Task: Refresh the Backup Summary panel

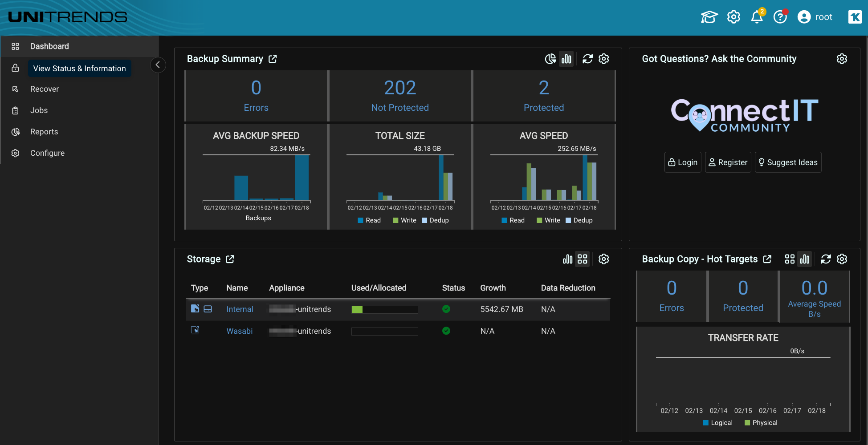Action: point(588,59)
